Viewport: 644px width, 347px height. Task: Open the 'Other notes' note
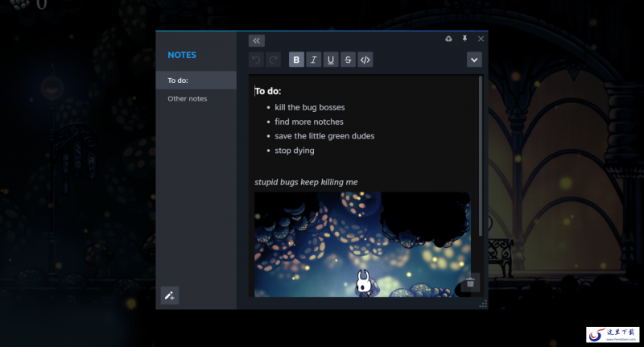tap(196, 98)
